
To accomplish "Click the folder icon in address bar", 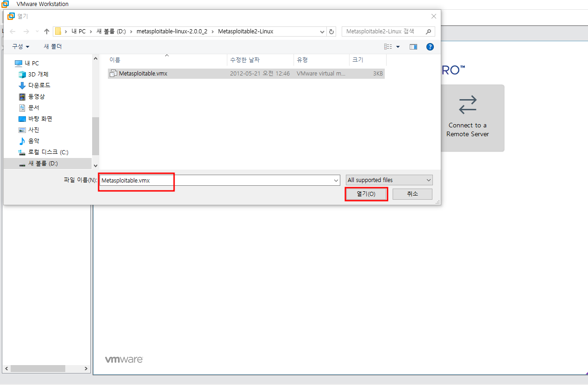I will tap(58, 32).
